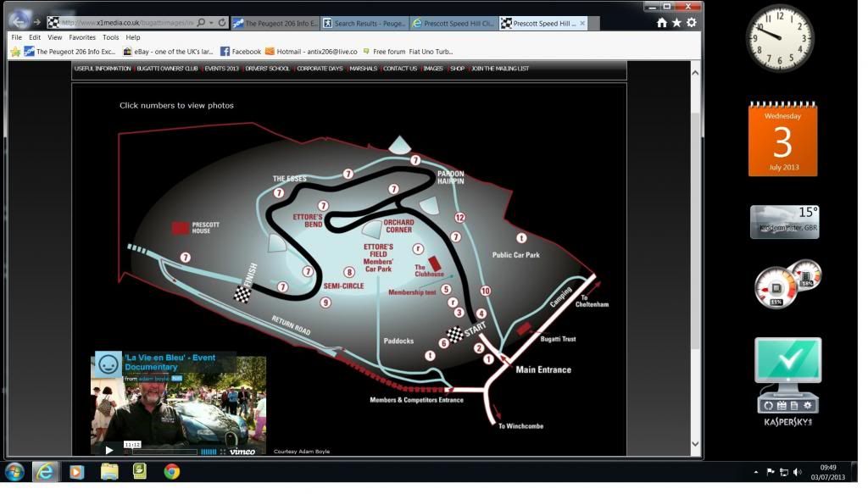
Task: Click the Kaspersky gadget gear settings icon
Action: pyautogui.click(x=808, y=406)
